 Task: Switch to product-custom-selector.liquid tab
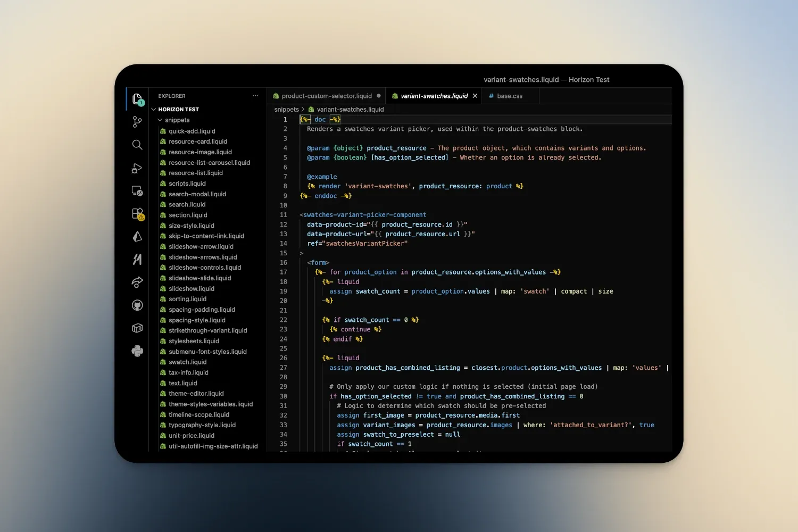pos(326,96)
